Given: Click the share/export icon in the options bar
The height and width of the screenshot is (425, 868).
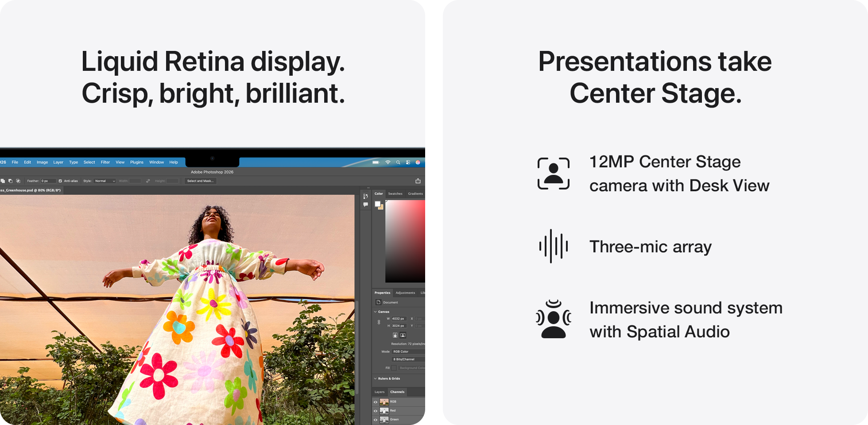Looking at the screenshot, I should point(418,181).
